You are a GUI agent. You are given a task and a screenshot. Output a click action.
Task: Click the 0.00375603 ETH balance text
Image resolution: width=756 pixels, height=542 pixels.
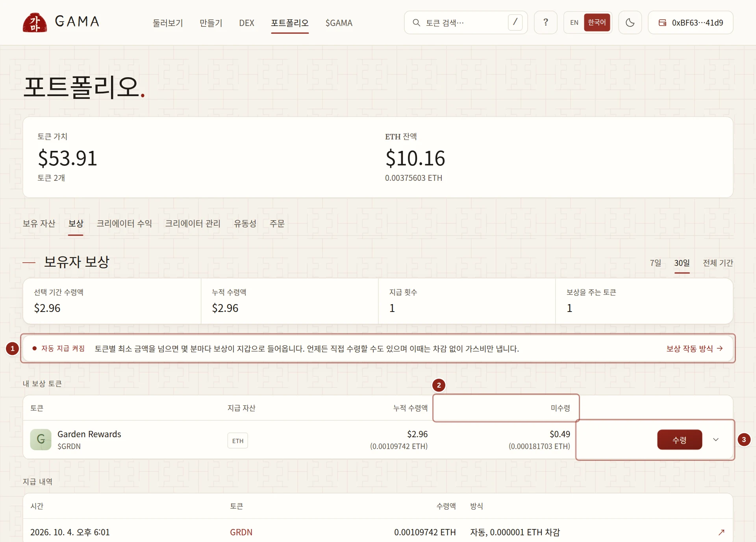click(x=413, y=178)
